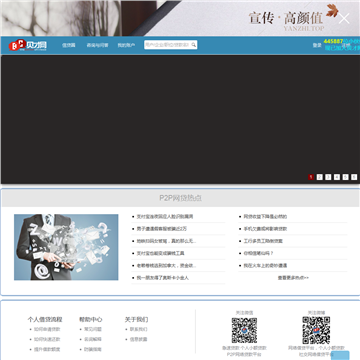Open footer link 常见问题
Screen dimensions: 360x360
tap(93, 329)
